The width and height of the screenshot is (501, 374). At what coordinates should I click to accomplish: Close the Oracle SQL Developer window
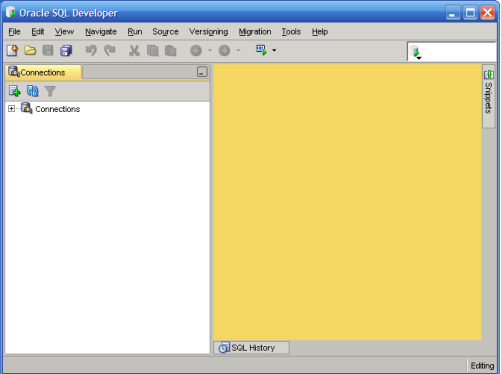488,13
